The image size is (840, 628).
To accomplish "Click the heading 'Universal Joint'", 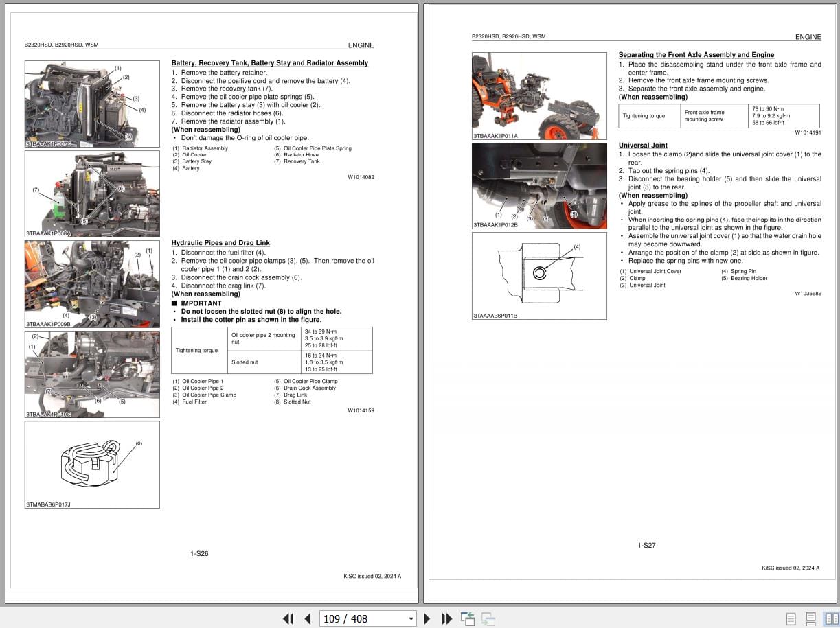I will click(643, 146).
